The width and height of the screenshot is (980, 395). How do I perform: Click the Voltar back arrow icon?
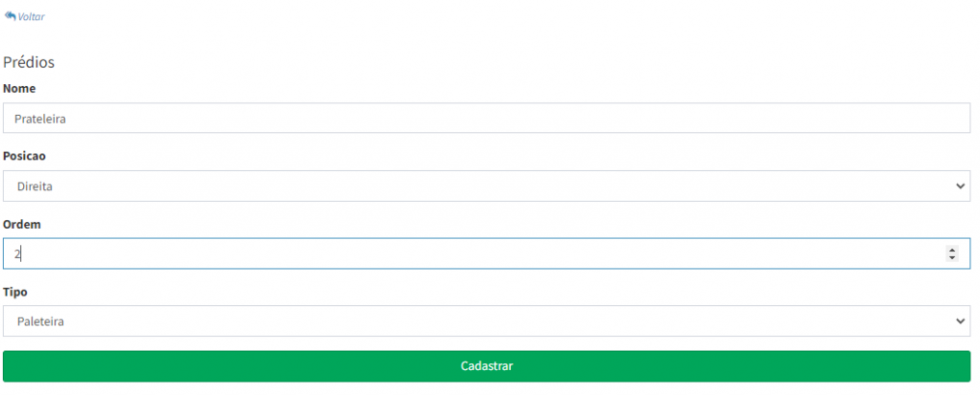(11, 16)
